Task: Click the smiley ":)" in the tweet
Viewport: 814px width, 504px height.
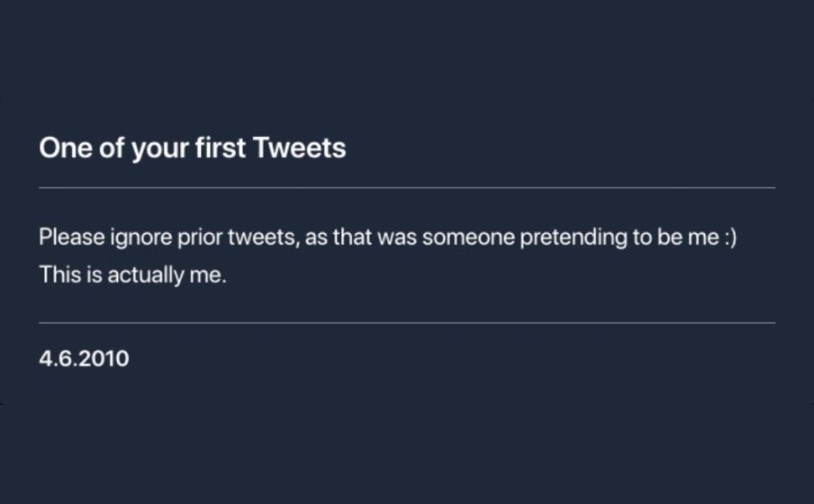Action: pyautogui.click(x=729, y=238)
